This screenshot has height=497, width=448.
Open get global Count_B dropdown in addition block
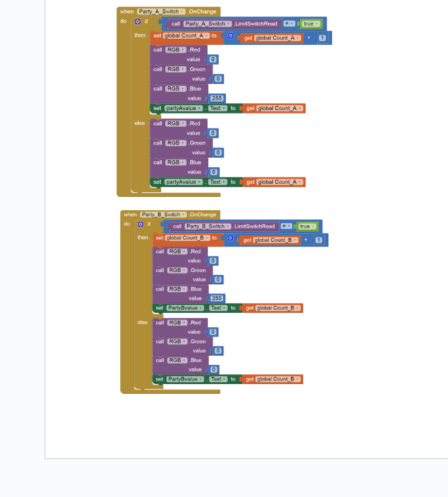point(275,240)
